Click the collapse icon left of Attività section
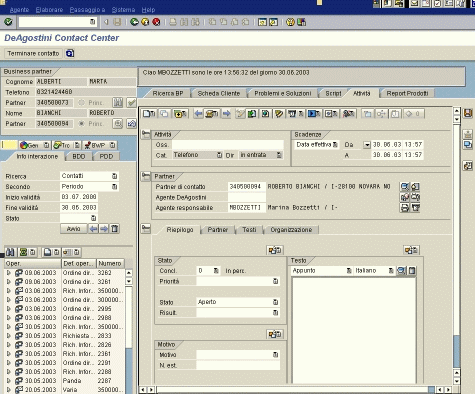The height and width of the screenshot is (394, 475). 146,134
